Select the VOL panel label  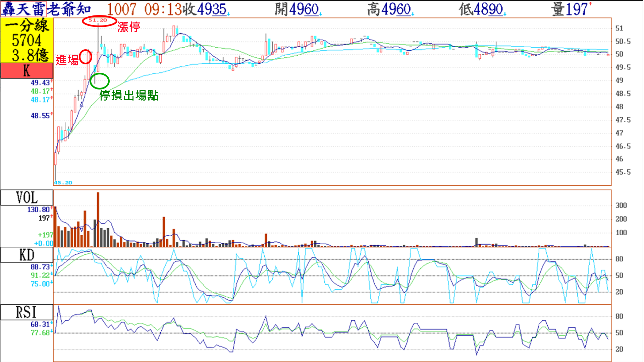click(27, 198)
